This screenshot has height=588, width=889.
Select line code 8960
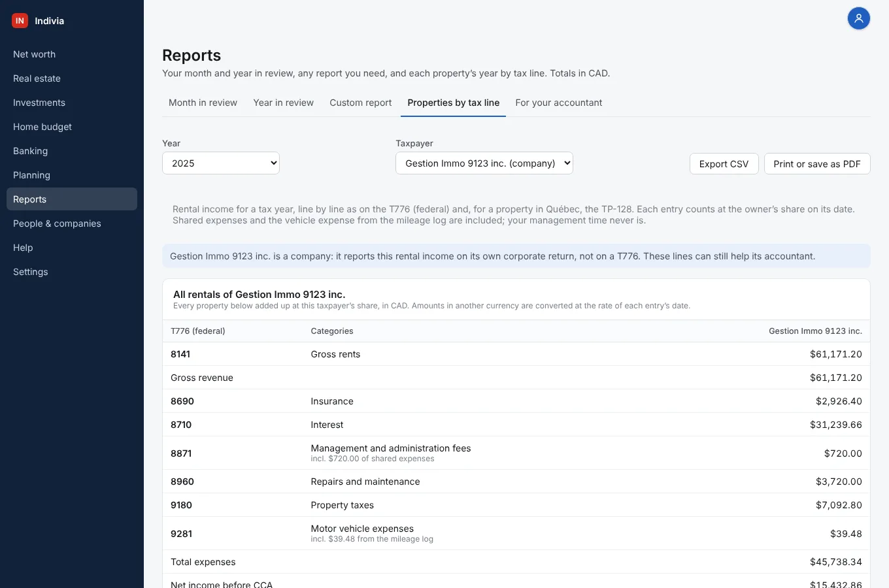[182, 482]
